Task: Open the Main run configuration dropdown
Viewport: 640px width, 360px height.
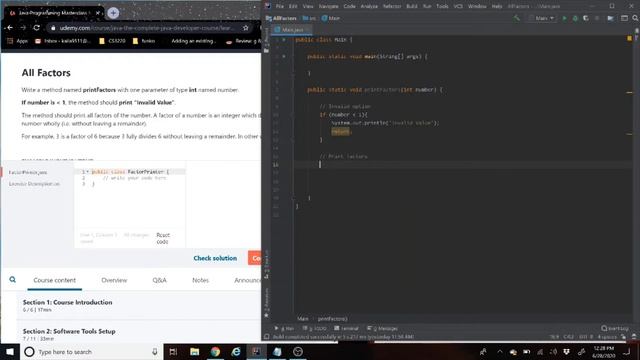Action: pyautogui.click(x=542, y=18)
